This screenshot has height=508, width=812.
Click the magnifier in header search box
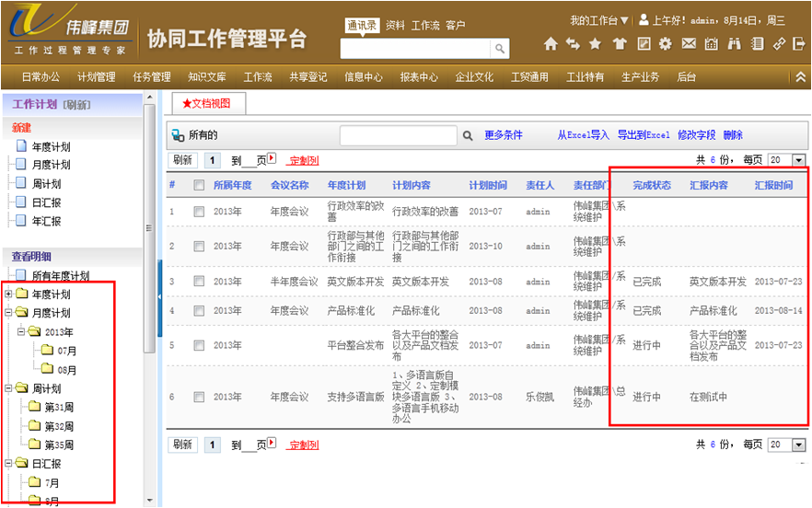(x=500, y=49)
